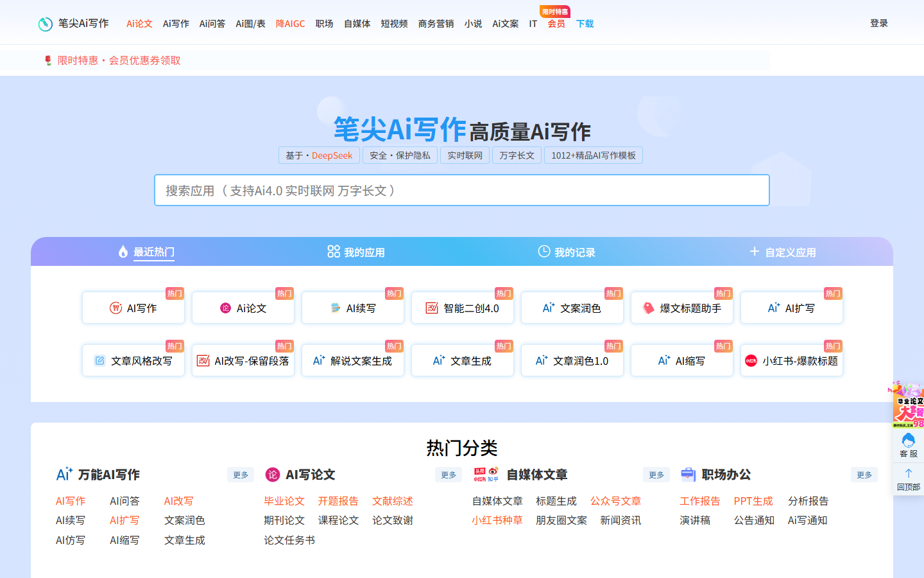
Task: Open the 职场 nav item
Action: [x=325, y=24]
